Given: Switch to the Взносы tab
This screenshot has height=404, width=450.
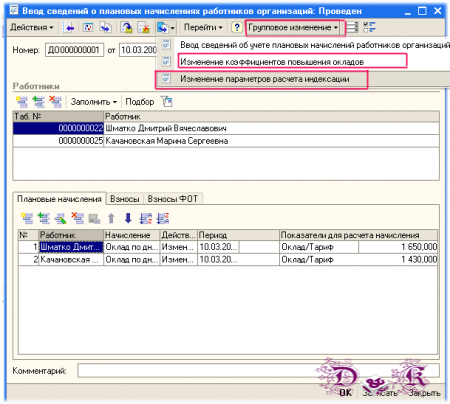Looking at the screenshot, I should pos(125,199).
